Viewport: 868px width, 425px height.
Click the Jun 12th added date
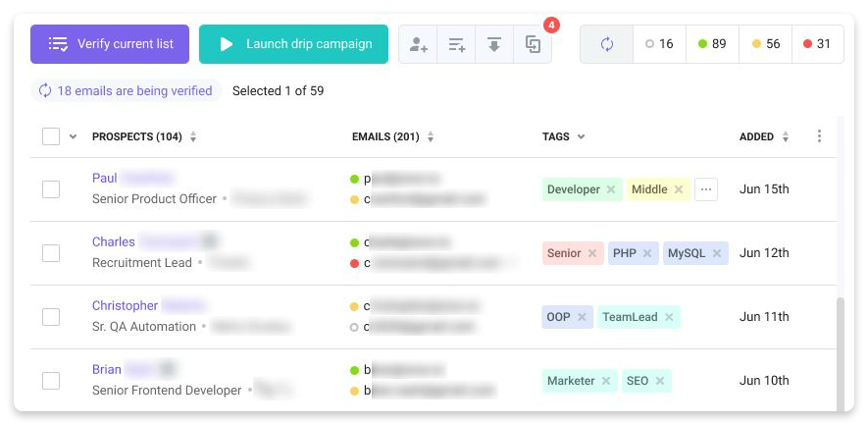click(x=764, y=253)
